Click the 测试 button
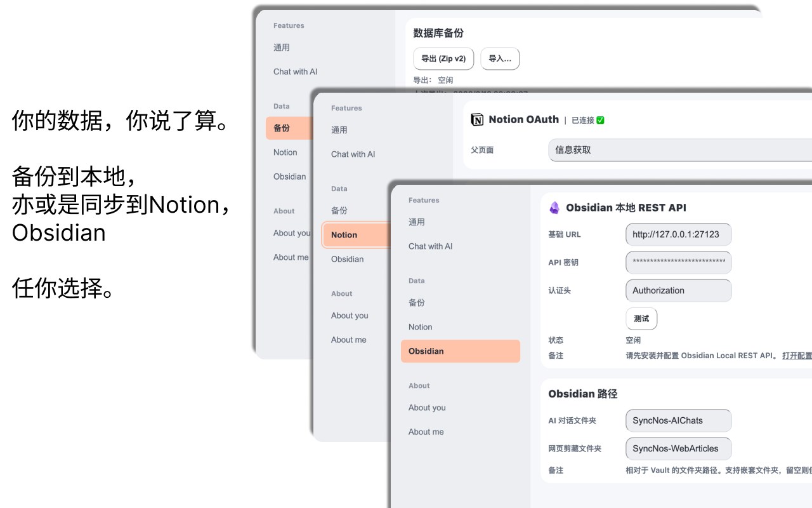Viewport: 812px width, 508px height. point(641,318)
